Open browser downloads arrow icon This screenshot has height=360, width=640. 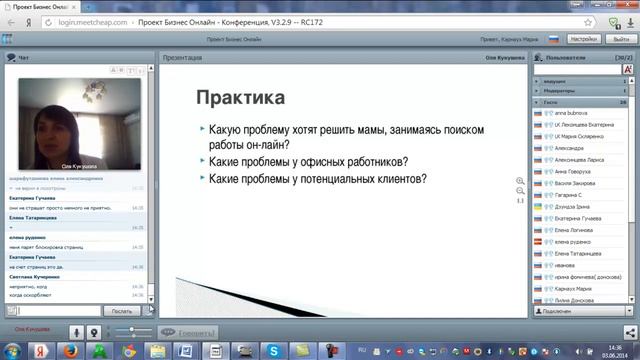coord(631,23)
